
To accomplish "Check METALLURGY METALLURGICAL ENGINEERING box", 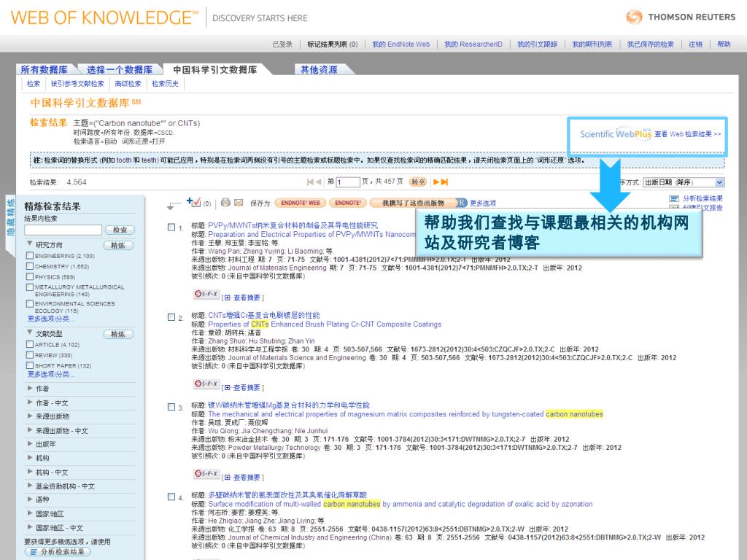I will coord(29,287).
